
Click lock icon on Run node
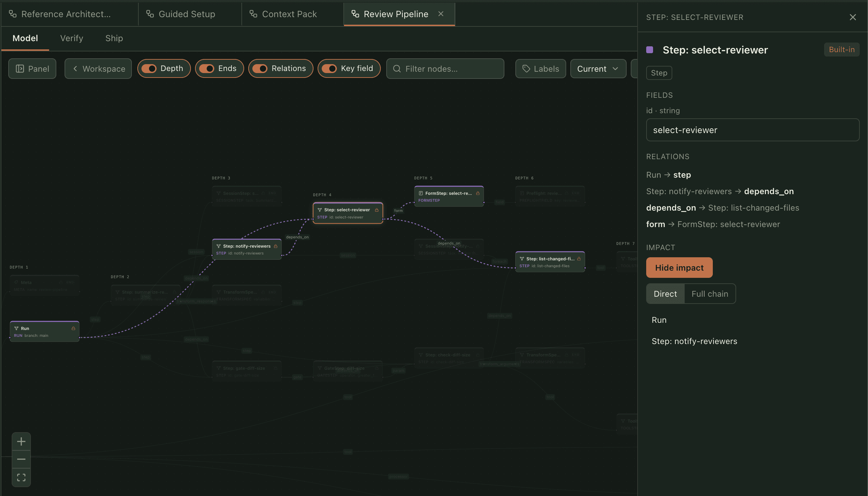click(73, 329)
